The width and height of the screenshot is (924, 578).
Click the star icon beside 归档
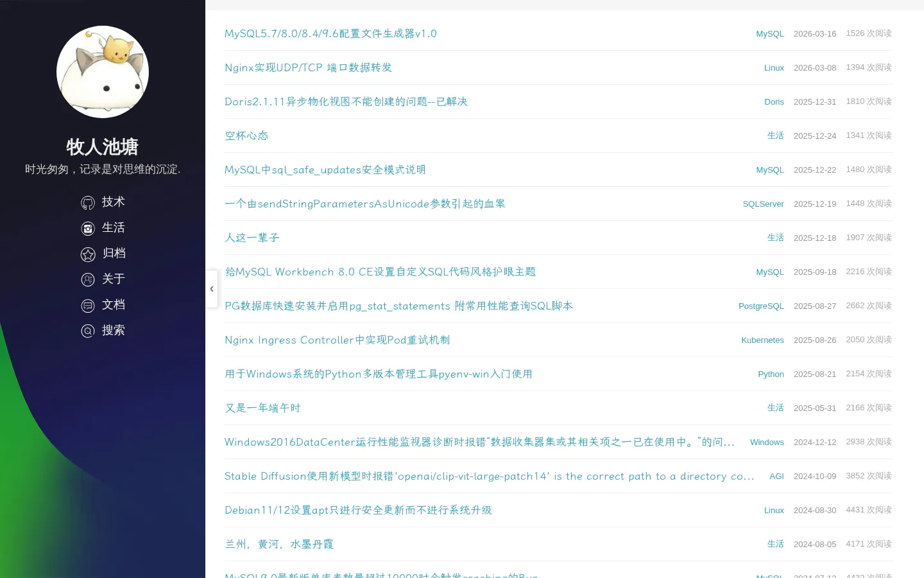click(x=88, y=254)
